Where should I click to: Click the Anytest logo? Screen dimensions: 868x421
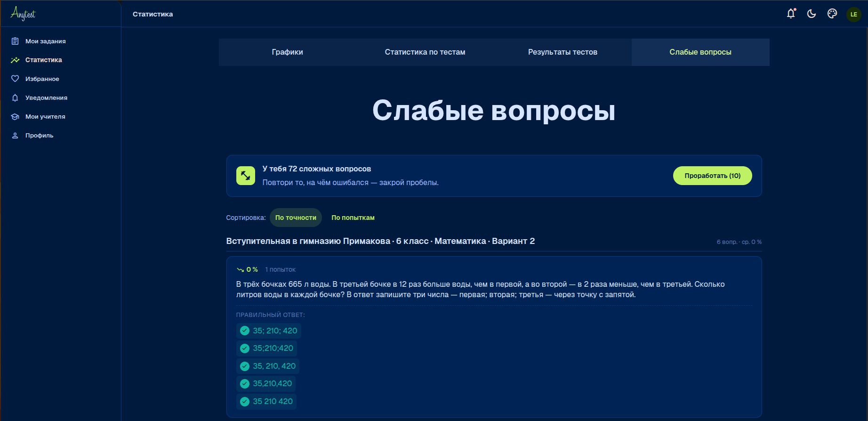coord(23,14)
